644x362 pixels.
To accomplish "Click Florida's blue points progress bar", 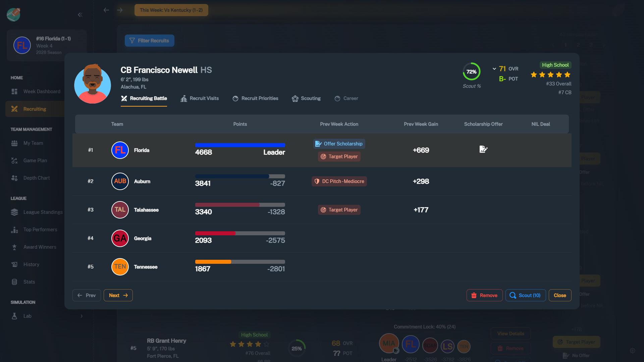I will (240, 145).
